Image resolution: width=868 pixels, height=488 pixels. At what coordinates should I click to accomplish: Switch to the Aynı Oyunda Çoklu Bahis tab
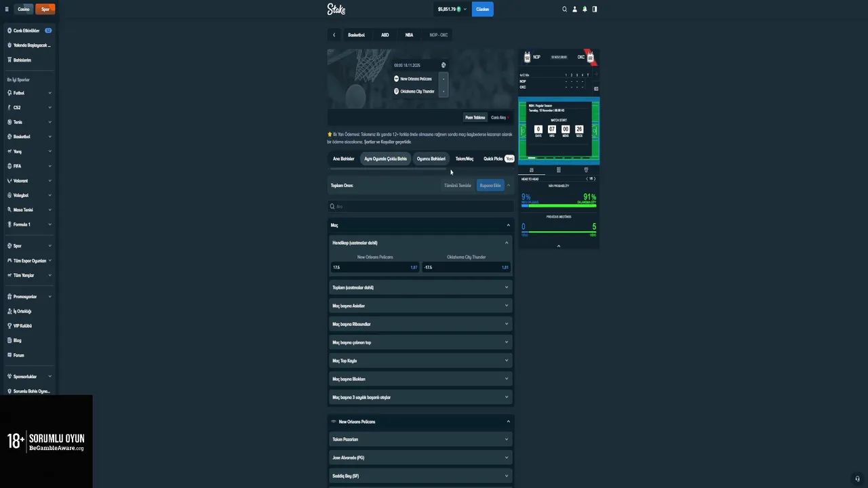click(385, 159)
